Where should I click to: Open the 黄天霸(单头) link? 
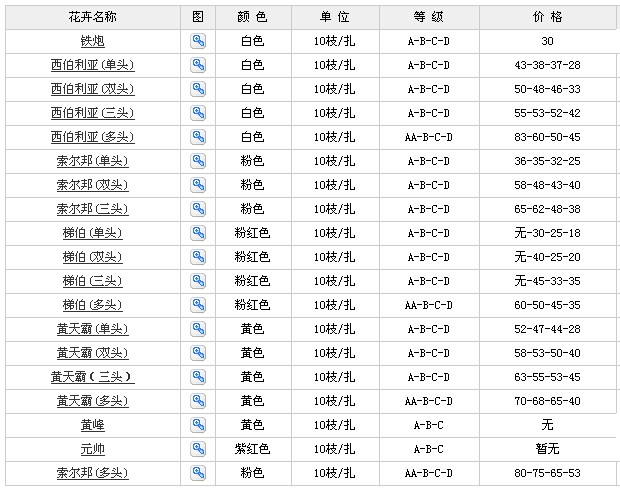93,329
